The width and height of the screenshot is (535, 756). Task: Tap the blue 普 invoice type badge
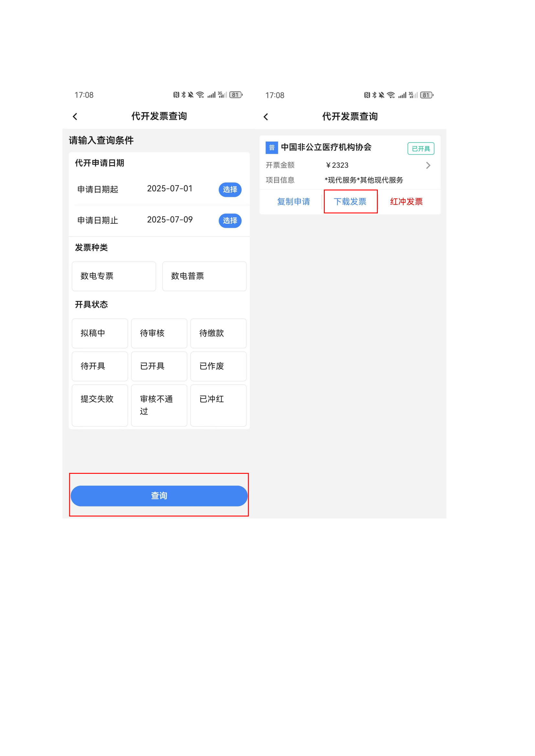[x=271, y=147]
